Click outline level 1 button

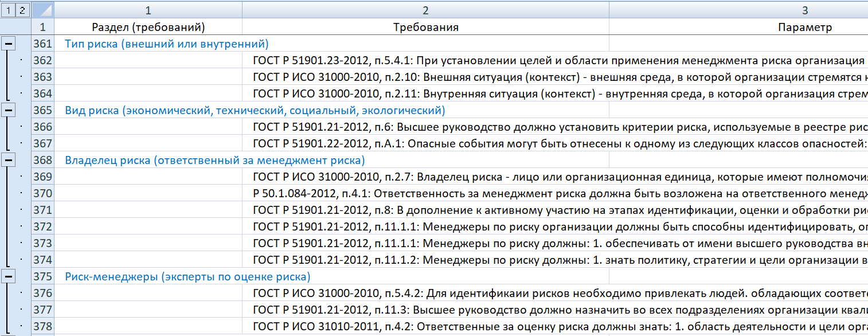pyautogui.click(x=8, y=10)
